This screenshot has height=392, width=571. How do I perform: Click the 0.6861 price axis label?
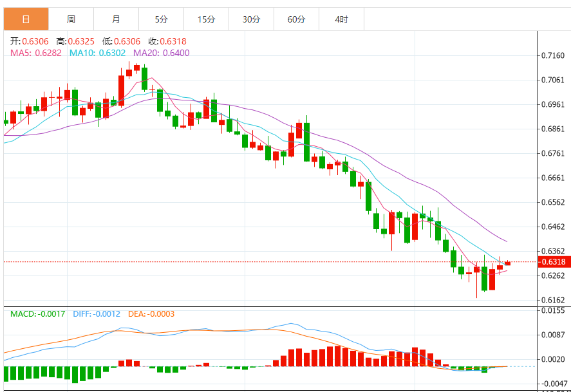553,129
